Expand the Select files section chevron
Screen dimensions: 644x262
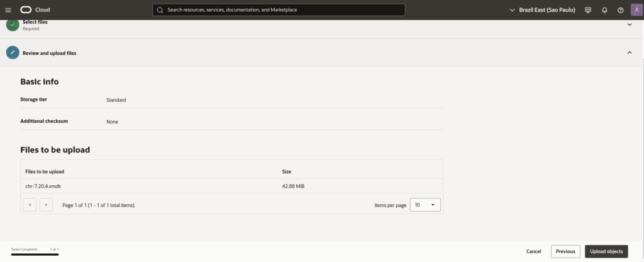630,25
